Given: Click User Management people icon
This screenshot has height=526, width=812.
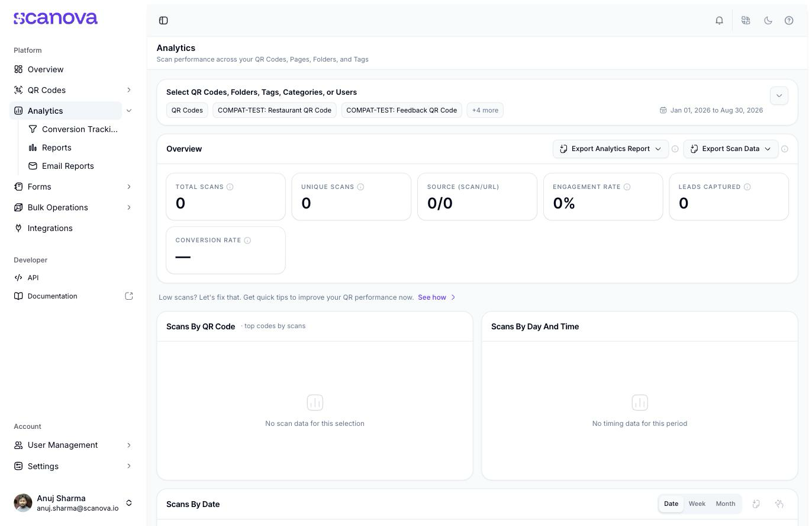Looking at the screenshot, I should click(18, 445).
